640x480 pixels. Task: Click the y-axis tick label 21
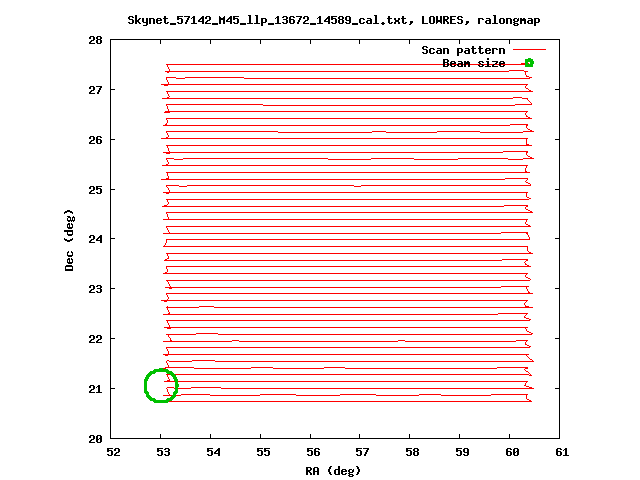point(95,389)
